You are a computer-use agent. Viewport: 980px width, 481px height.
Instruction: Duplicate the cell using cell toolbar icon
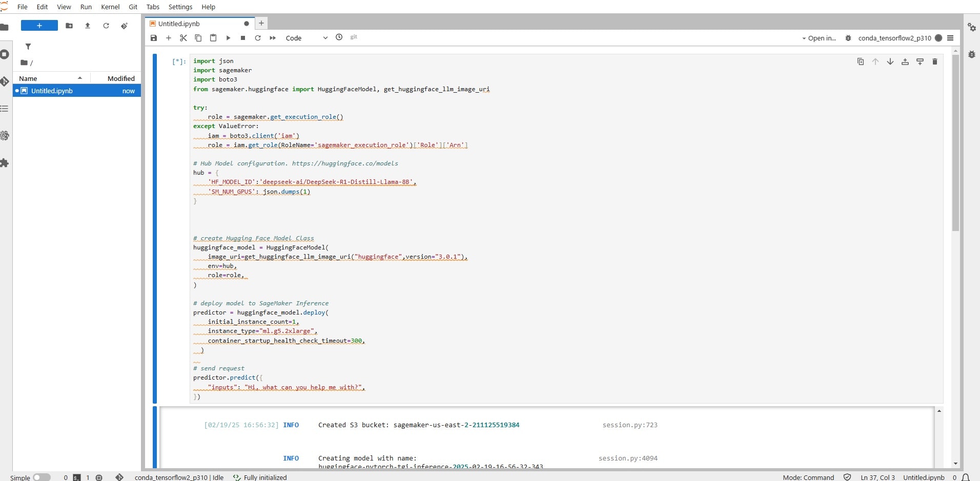pos(861,61)
